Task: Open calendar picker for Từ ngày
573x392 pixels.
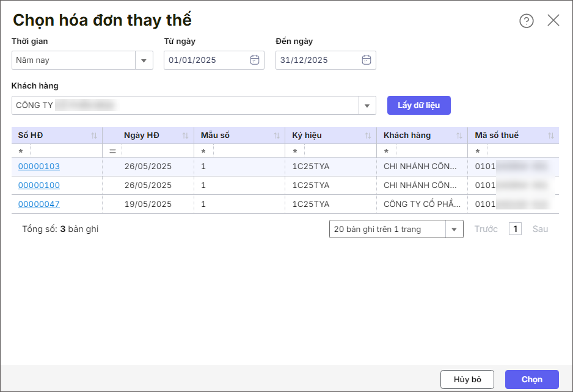Action: (255, 60)
